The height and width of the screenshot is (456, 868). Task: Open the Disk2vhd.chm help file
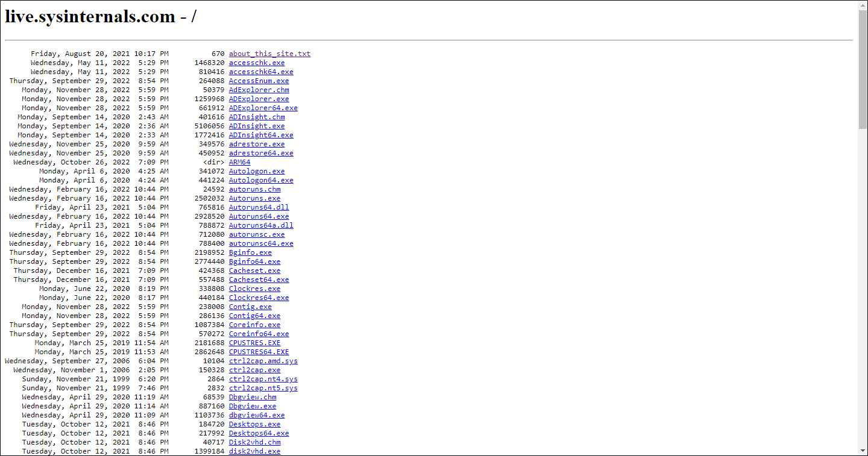coord(254,442)
